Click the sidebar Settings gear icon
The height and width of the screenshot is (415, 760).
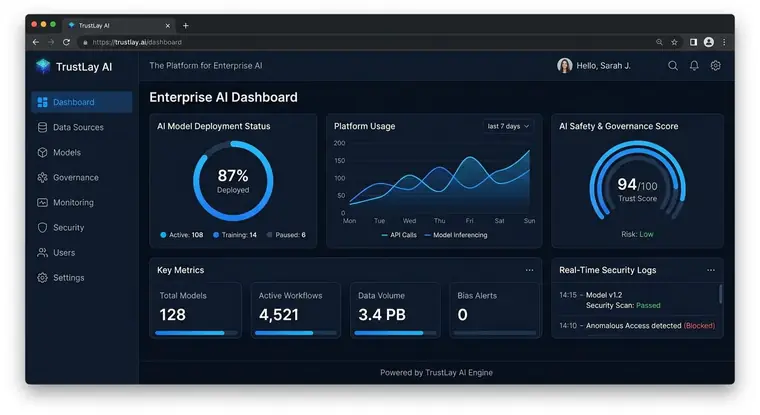[x=43, y=278]
